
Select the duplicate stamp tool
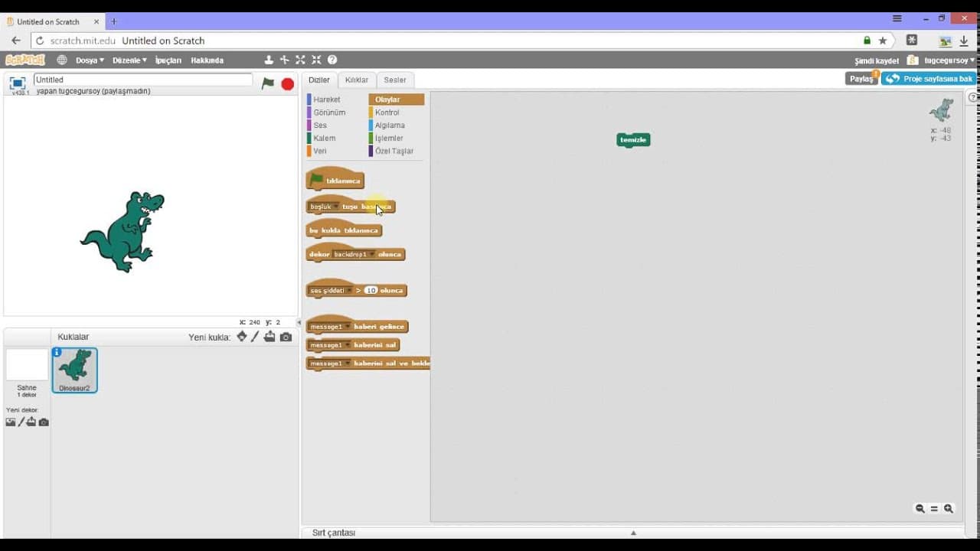[269, 60]
